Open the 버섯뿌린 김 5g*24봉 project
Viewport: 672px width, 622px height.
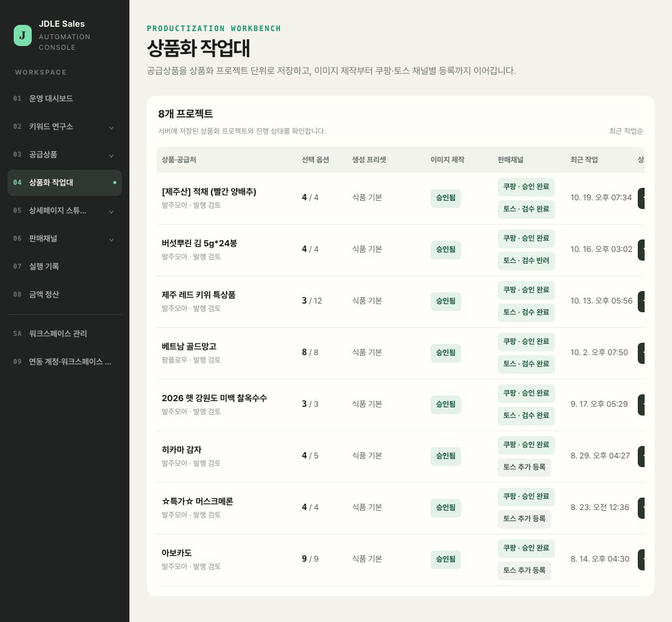coord(199,243)
